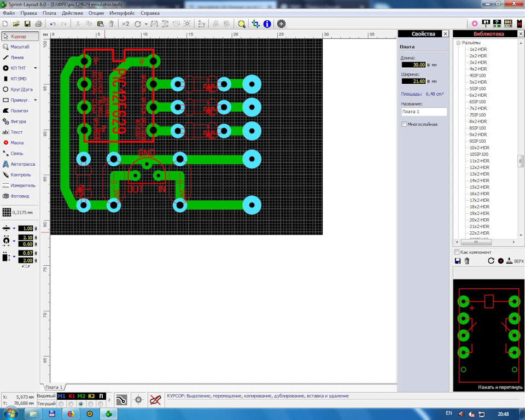Rotate selection using the rotate icon
The image size is (525, 420).
(138, 24)
